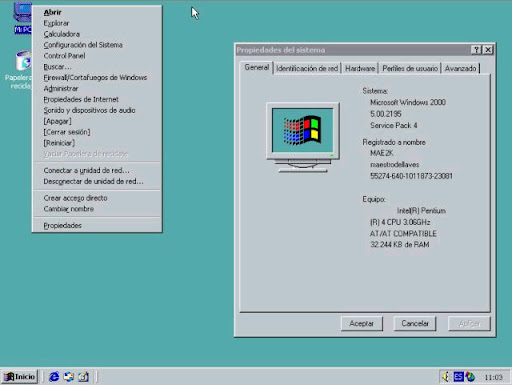512x385 pixels.
Task: Click the ES language indicator in tray
Action: coord(458,377)
